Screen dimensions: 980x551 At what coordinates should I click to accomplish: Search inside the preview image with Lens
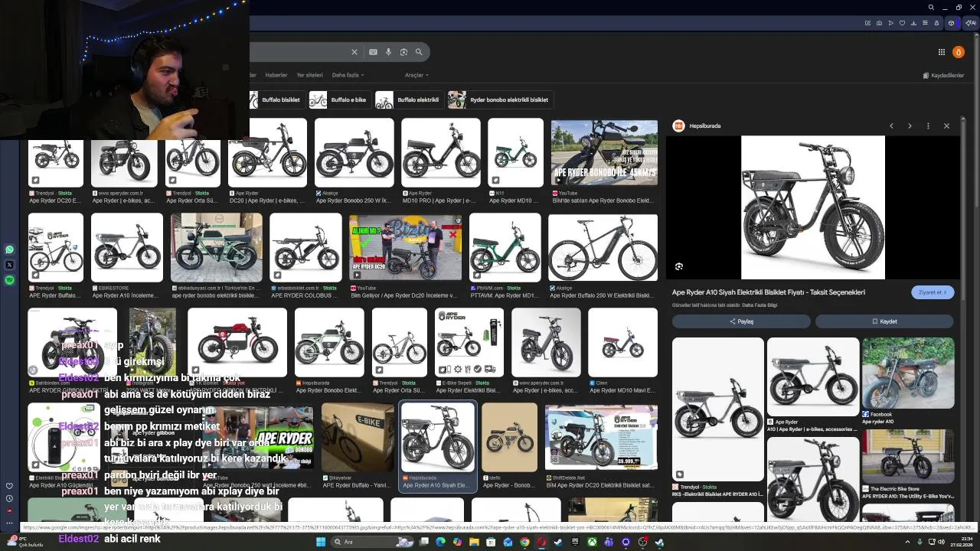tap(679, 266)
